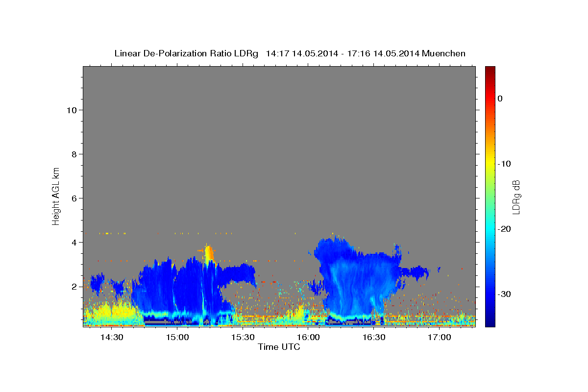Click the height tick label 6
588x392 pixels.
74,198
